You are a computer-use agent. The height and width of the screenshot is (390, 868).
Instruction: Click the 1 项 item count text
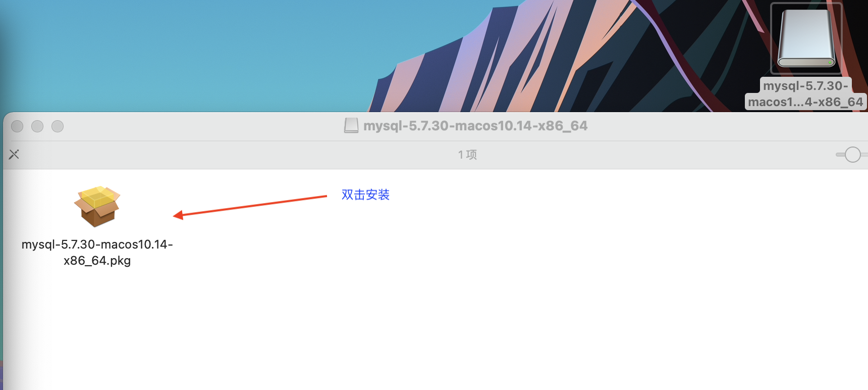click(x=467, y=155)
